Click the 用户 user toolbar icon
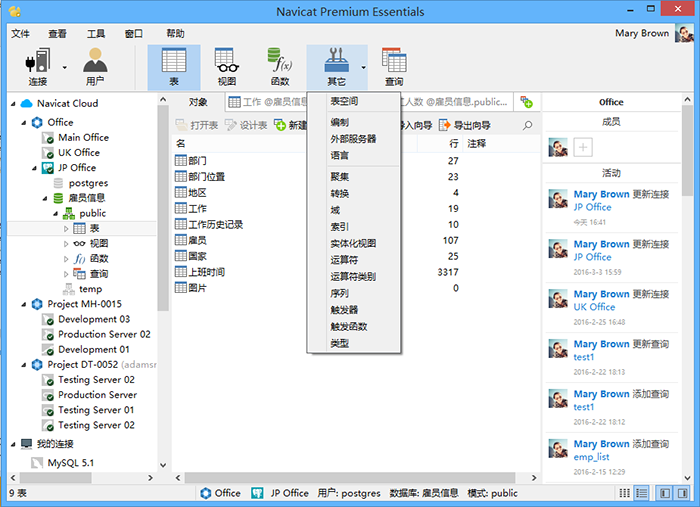Viewport: 700px width, 507px height. click(x=95, y=67)
